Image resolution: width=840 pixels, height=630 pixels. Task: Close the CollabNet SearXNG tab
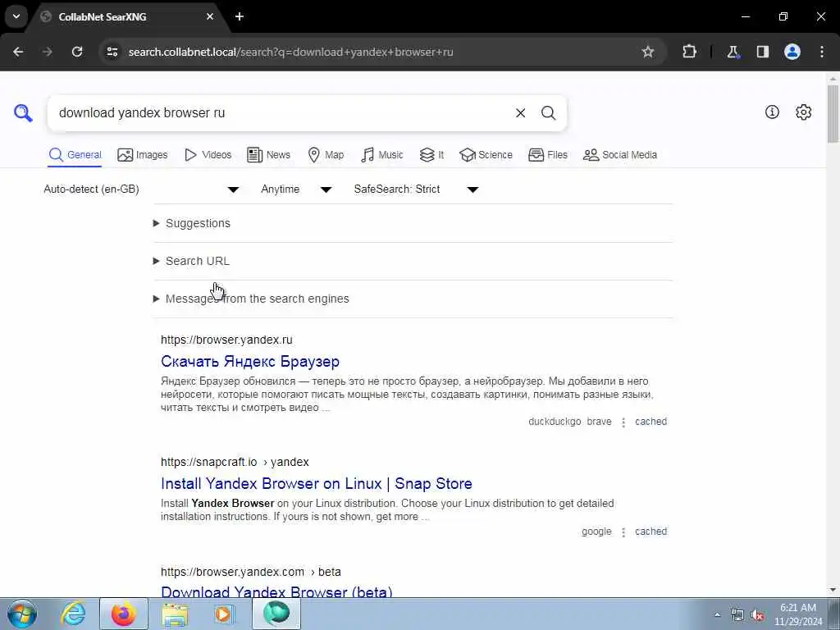[x=210, y=16]
